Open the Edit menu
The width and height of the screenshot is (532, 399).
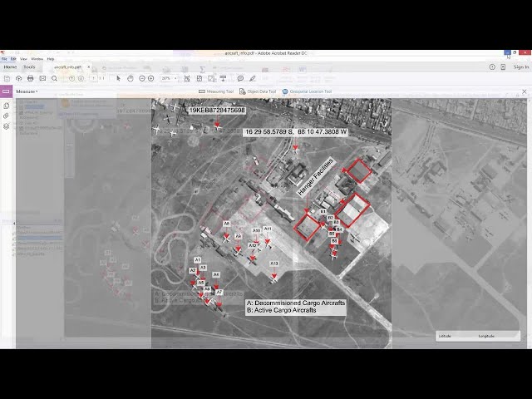pyautogui.click(x=13, y=59)
